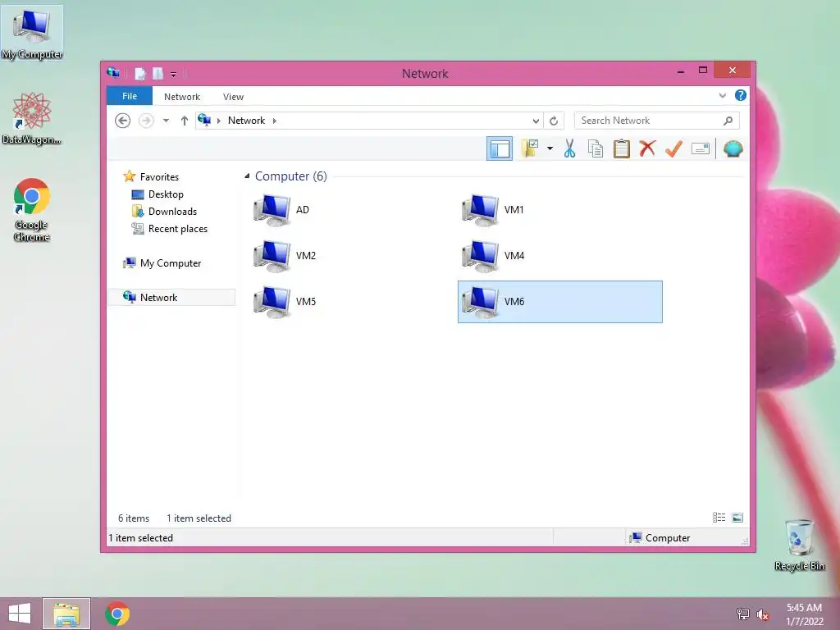The height and width of the screenshot is (630, 840).
Task: Switch to Details view button
Action: coord(719,517)
